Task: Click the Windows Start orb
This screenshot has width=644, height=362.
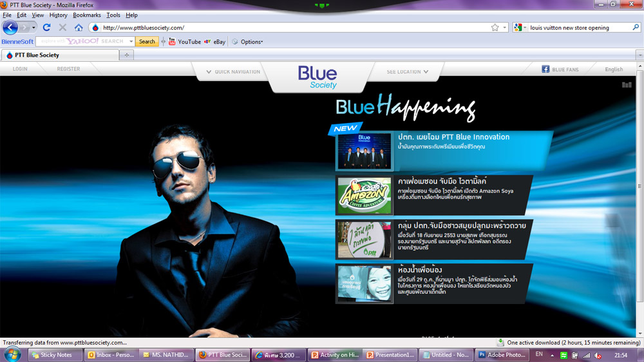Action: [12, 355]
